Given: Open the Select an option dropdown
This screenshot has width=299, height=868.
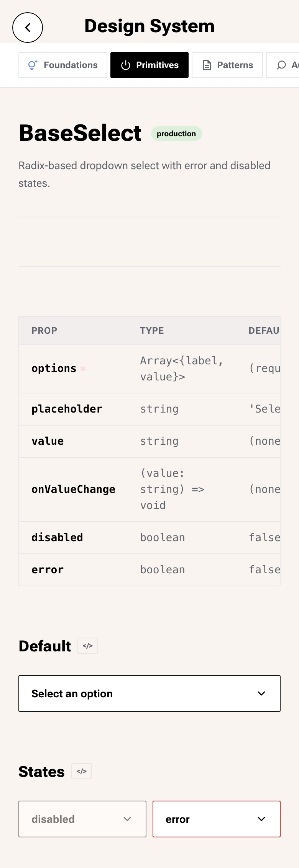Looking at the screenshot, I should click(x=149, y=693).
